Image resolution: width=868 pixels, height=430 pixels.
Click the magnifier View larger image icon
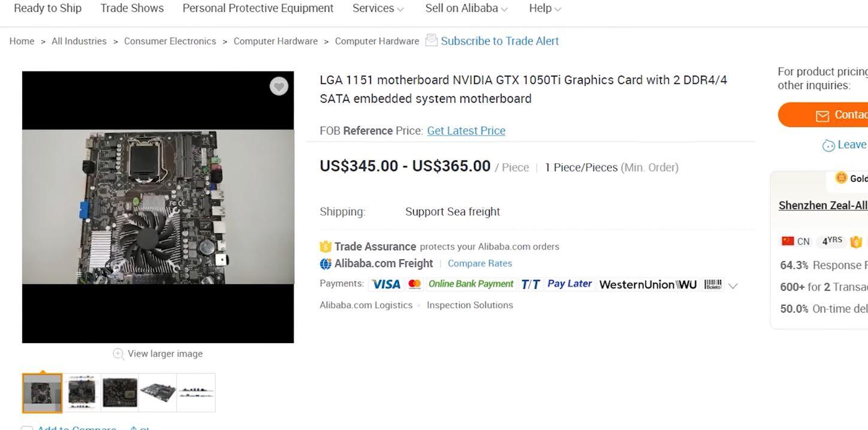(119, 354)
